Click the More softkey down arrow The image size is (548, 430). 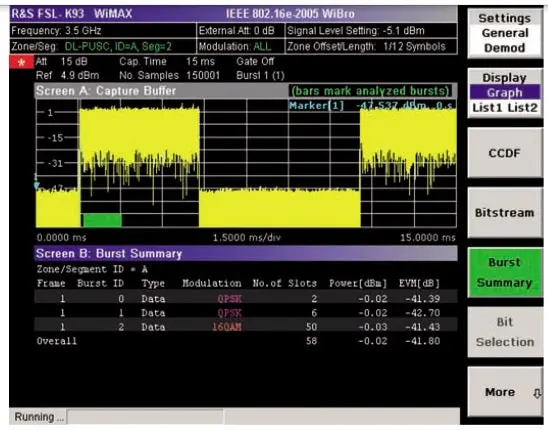click(537, 394)
